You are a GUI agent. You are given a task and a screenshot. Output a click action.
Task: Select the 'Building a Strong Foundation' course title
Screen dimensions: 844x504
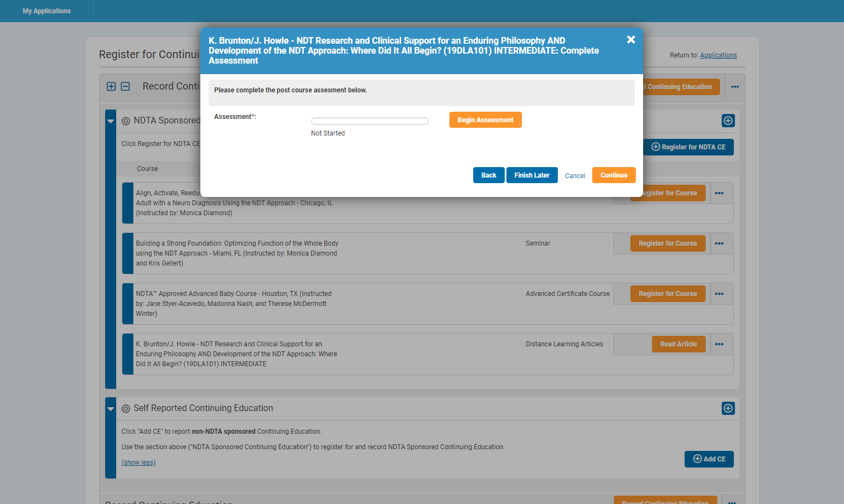[x=237, y=253]
